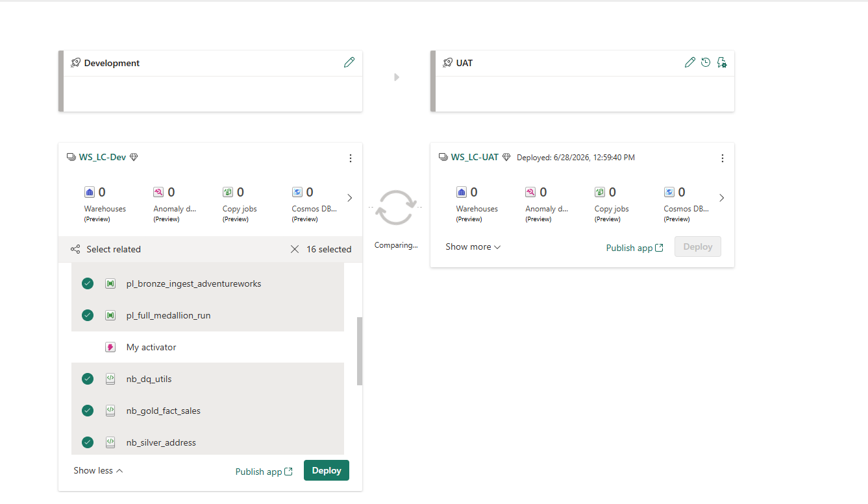Open Publish app link in WS_LC-Dev

[264, 472]
